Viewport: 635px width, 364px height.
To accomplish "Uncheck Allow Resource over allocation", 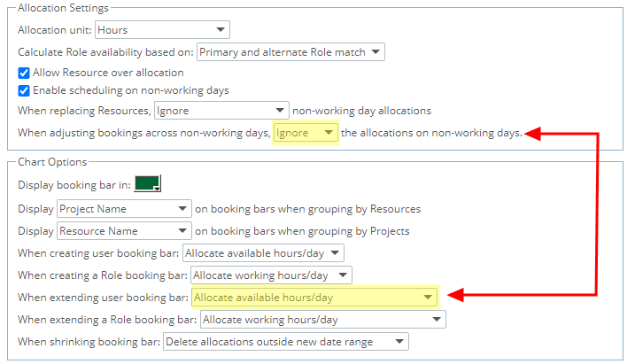I will [24, 73].
